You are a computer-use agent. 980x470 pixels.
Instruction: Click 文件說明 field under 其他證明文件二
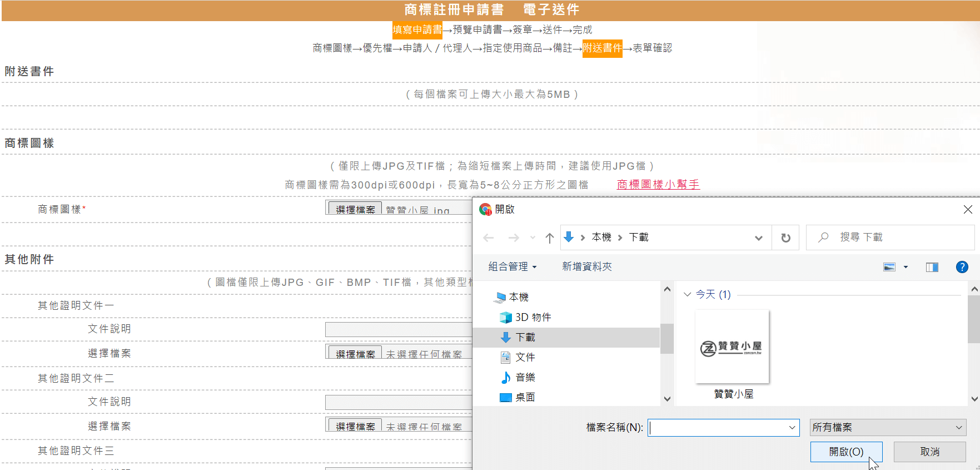click(x=399, y=402)
